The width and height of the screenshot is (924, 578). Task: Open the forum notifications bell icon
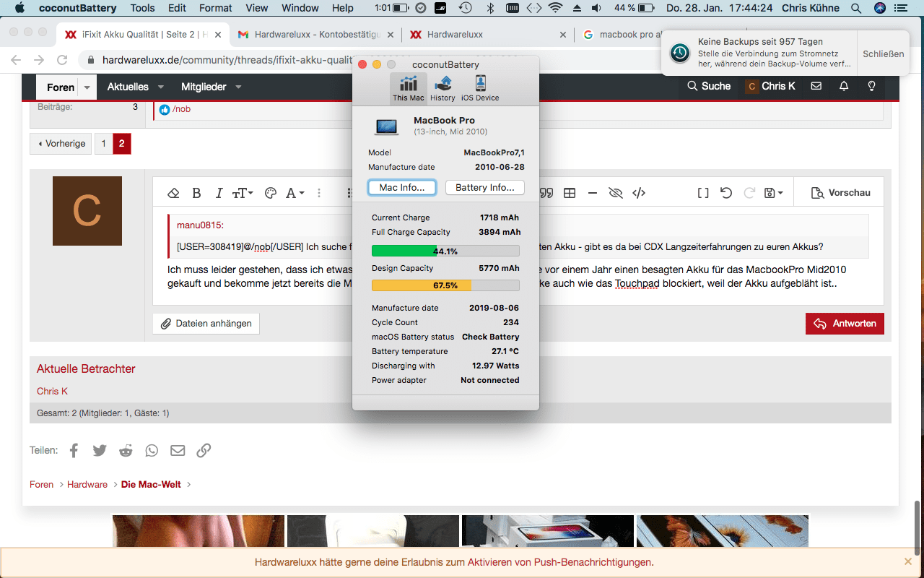click(x=844, y=86)
